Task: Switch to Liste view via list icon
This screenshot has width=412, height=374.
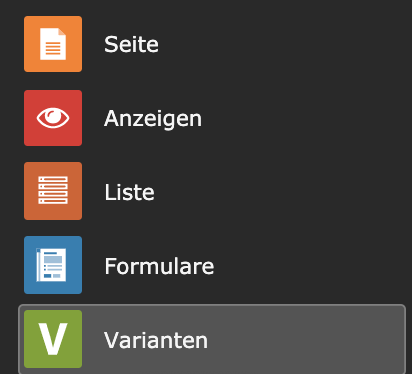Action: (x=53, y=191)
